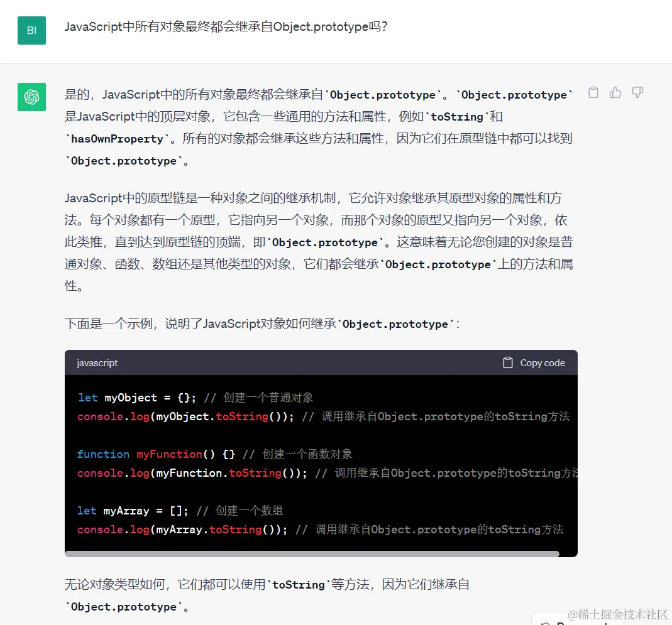Click the sentence '下面是一个示例'
Image resolution: width=672 pixels, height=625 pixels.
pyautogui.click(x=262, y=324)
